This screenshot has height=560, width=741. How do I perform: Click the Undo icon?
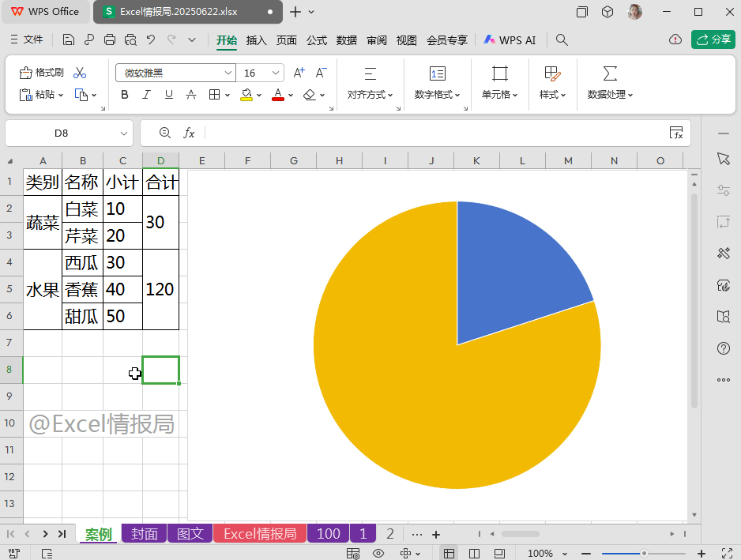tap(152, 39)
